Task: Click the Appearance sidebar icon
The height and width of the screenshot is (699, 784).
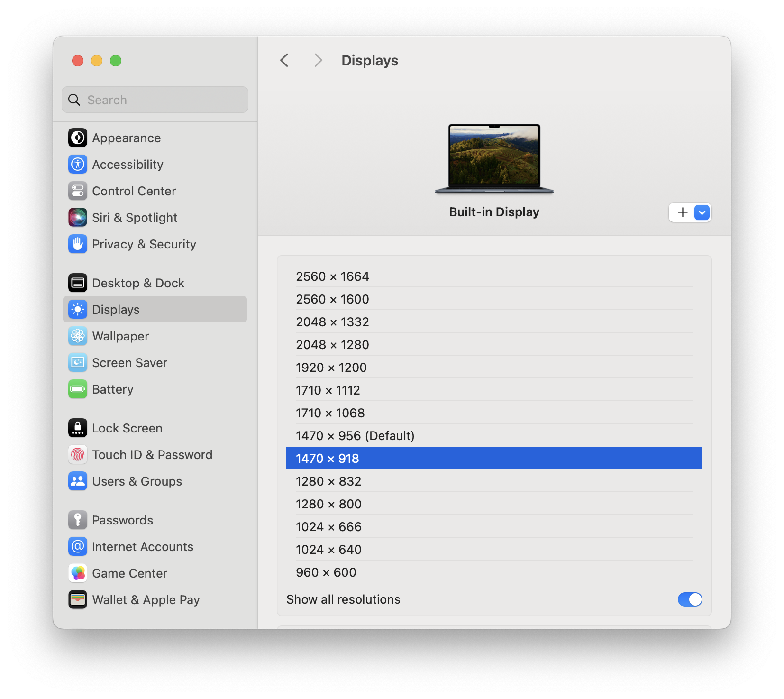Action: click(78, 138)
